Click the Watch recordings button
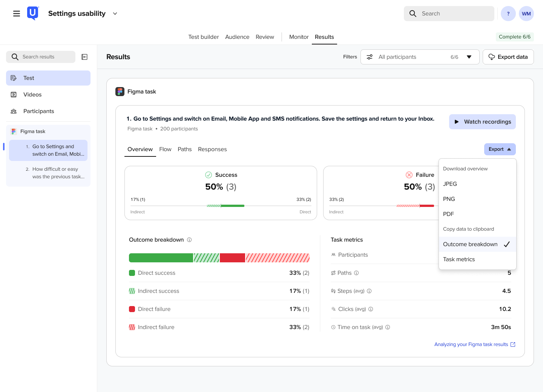 (x=482, y=122)
